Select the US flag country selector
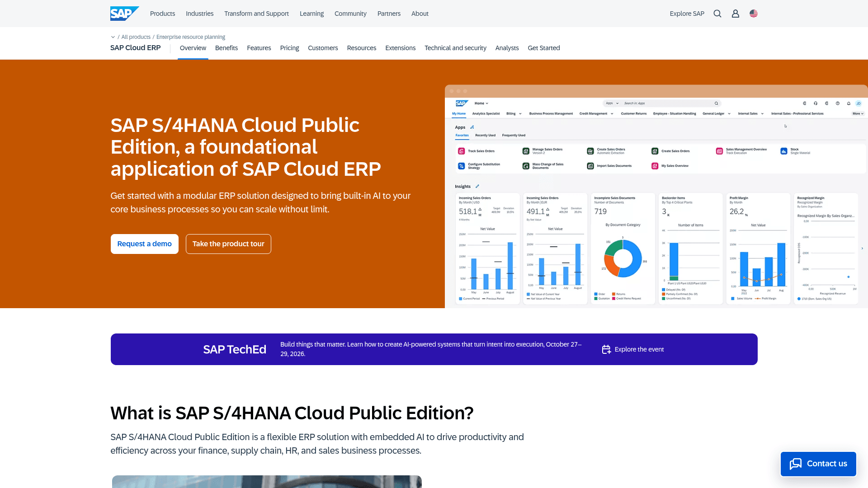This screenshot has width=868, height=488. tap(754, 14)
